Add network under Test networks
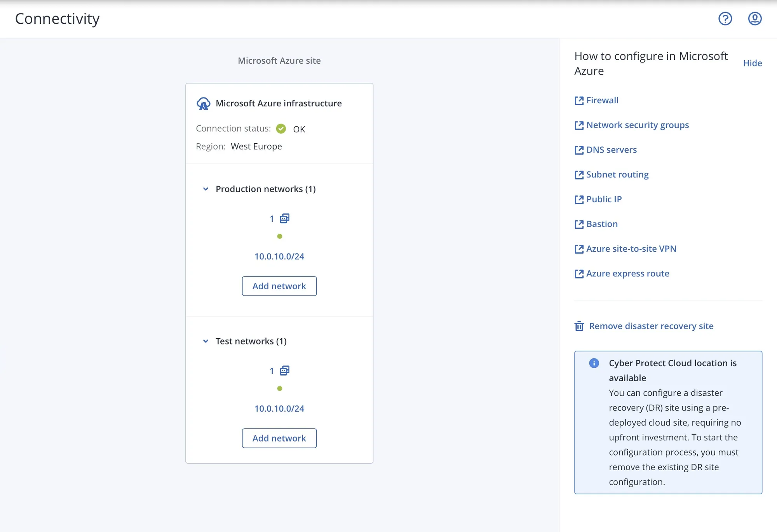Image resolution: width=777 pixels, height=532 pixels. [279, 438]
